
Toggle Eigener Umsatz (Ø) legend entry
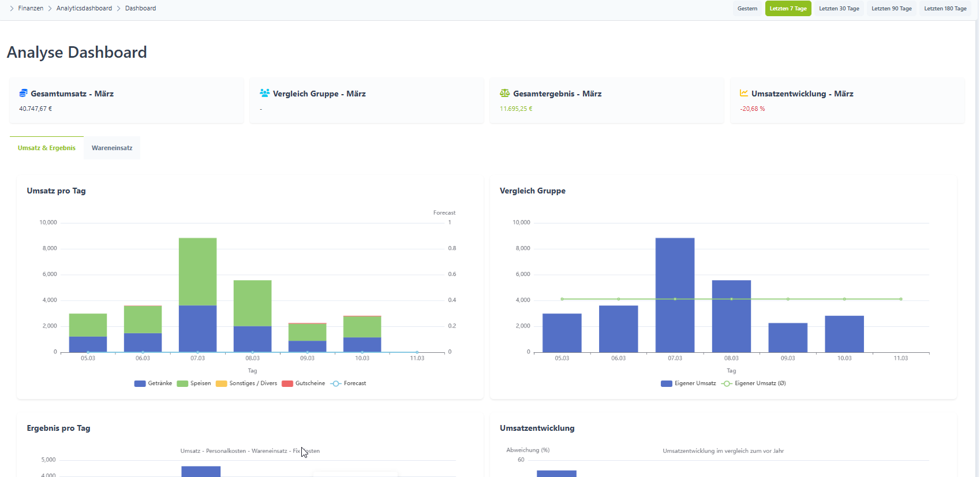754,383
